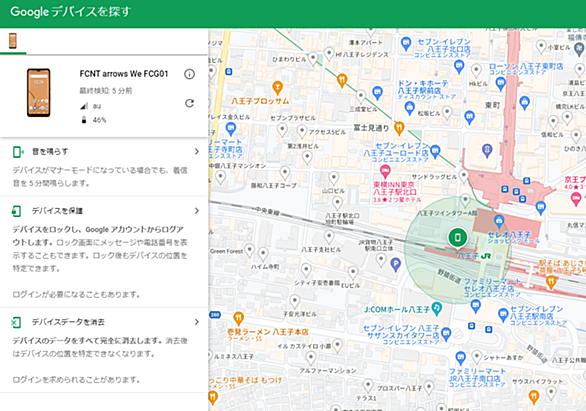This screenshot has width=586, height=411.
Task: Click the 音を鳴らす phone icon
Action: (17, 152)
